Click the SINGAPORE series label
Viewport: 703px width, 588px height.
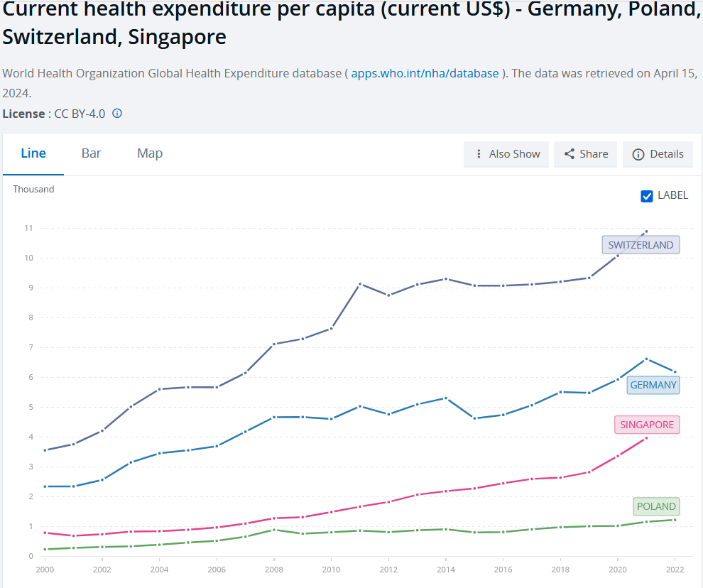pos(646,425)
